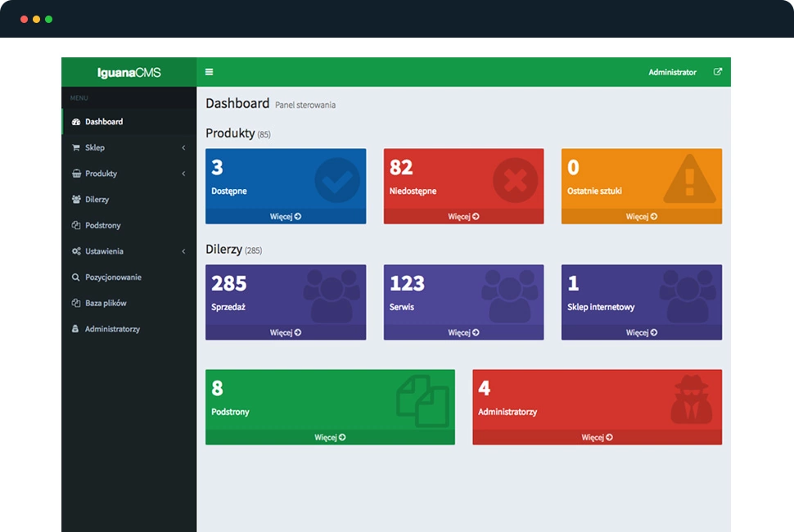
Task: Click Więcej on the Sklep internetowy card
Action: coord(642,332)
